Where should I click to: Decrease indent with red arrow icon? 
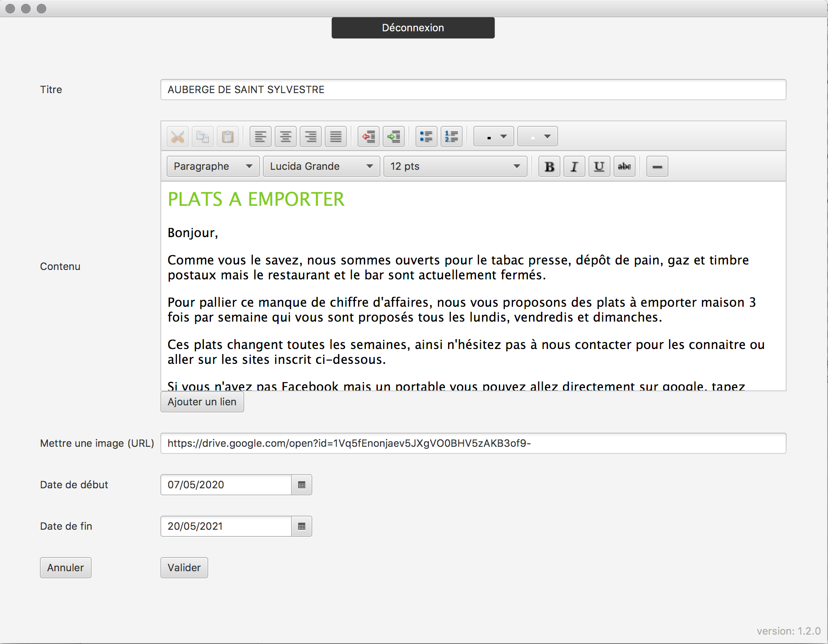click(x=368, y=137)
